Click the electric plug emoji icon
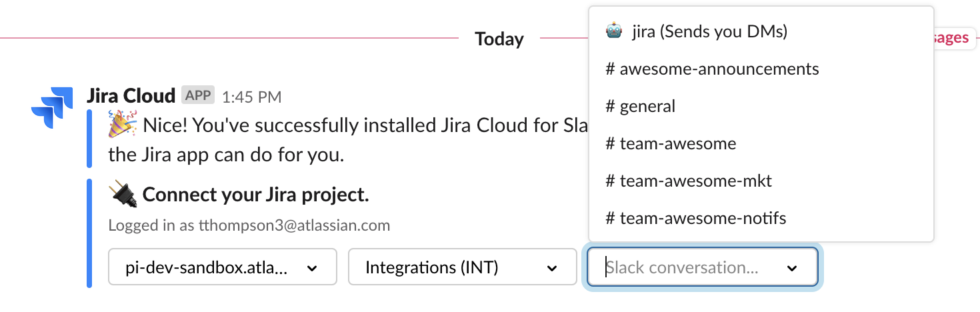The width and height of the screenshot is (980, 312). pyautogui.click(x=123, y=195)
